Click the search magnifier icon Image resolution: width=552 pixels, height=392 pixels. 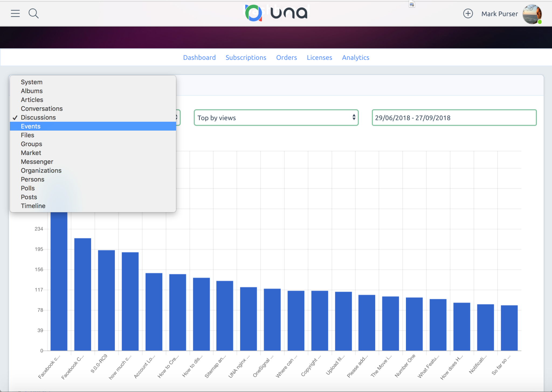pos(33,13)
